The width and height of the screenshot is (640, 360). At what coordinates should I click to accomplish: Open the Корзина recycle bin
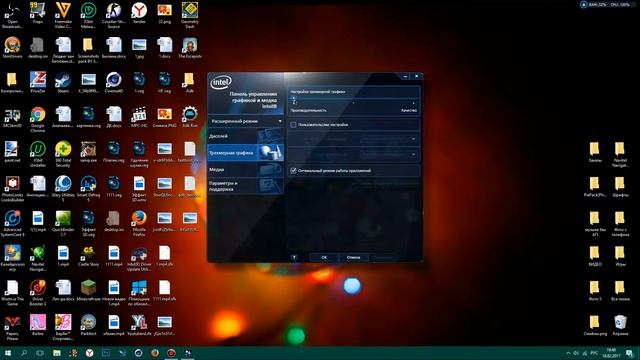tap(620, 325)
